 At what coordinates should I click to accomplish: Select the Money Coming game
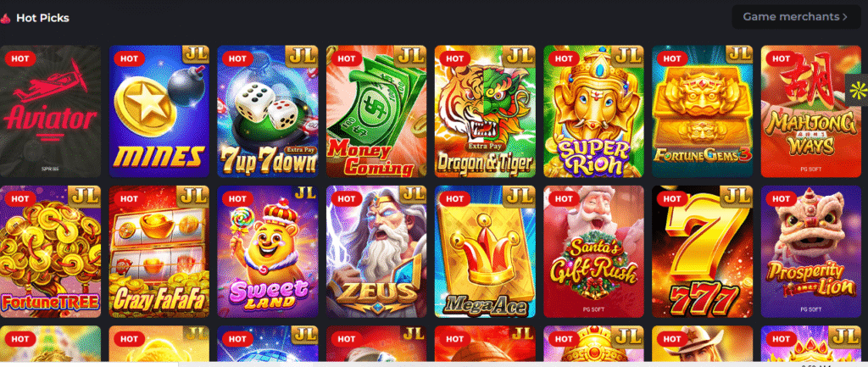376,111
